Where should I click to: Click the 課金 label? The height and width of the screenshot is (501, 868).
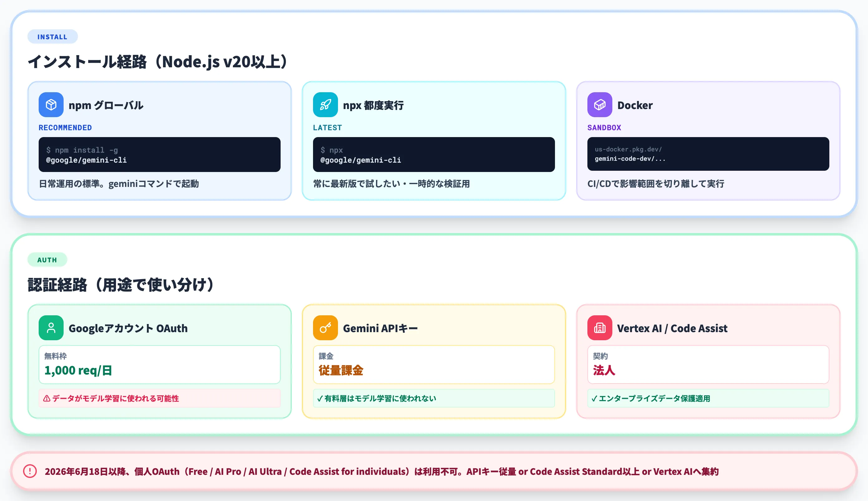[x=326, y=356]
